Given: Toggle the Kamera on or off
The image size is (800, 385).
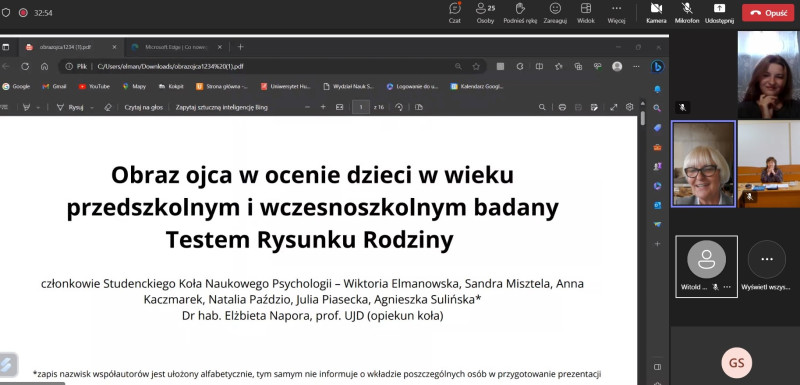Looking at the screenshot, I should pos(656,13).
